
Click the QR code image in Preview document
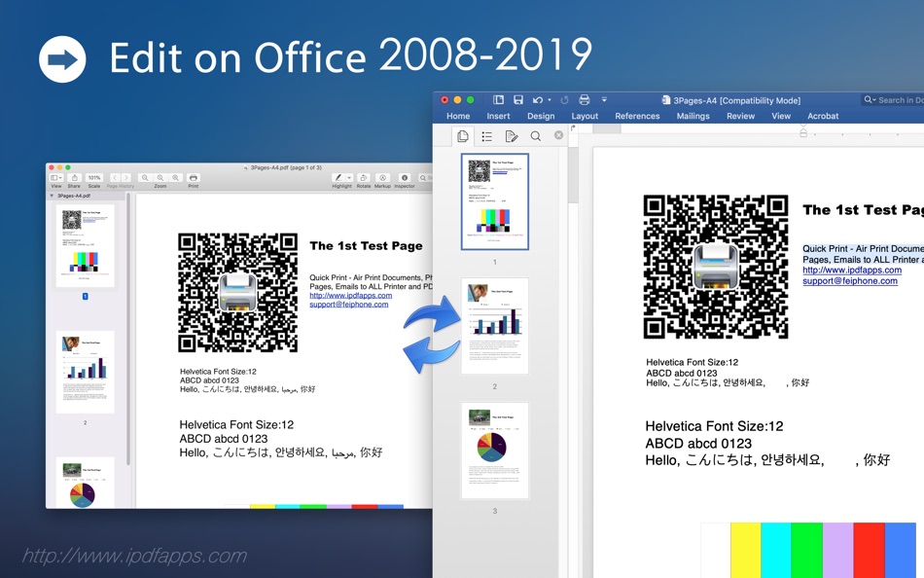tap(237, 293)
